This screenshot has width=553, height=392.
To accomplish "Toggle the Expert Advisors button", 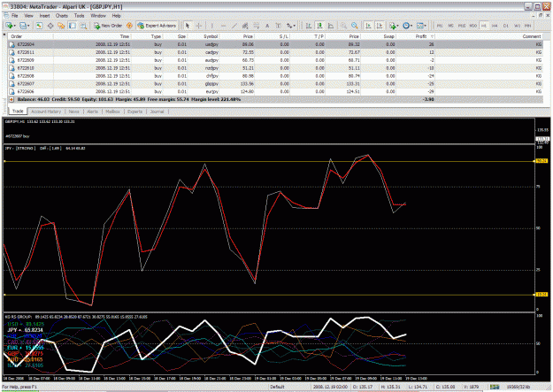I will pos(157,26).
